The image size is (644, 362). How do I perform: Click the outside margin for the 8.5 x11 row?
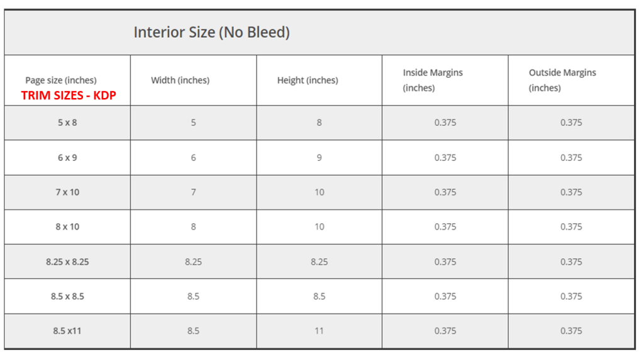click(571, 331)
